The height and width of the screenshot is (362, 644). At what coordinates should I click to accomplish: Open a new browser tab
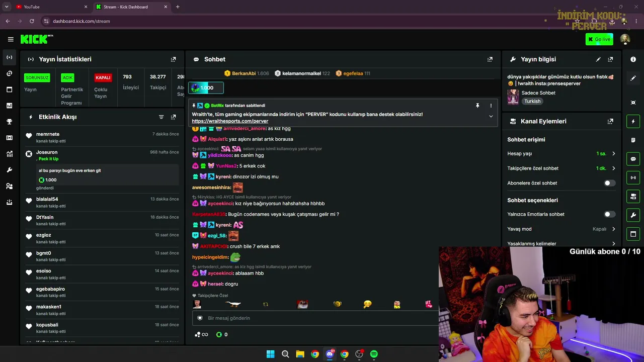(178, 7)
